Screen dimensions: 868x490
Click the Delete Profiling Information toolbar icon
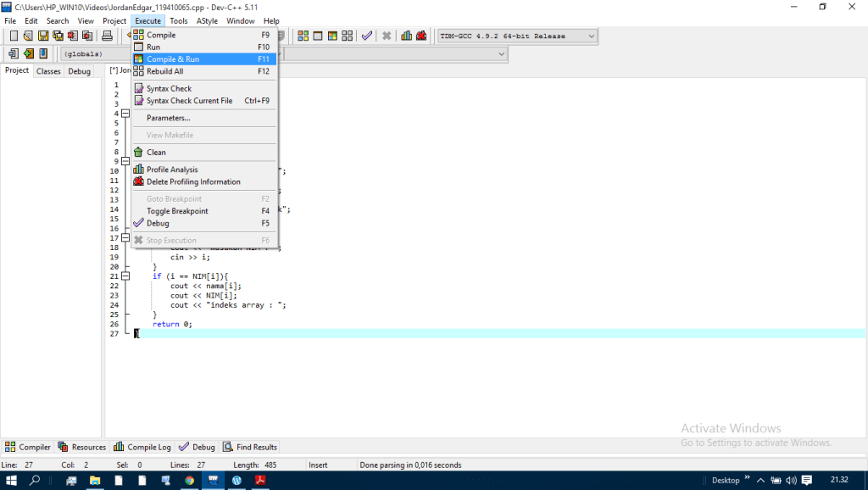tap(421, 36)
